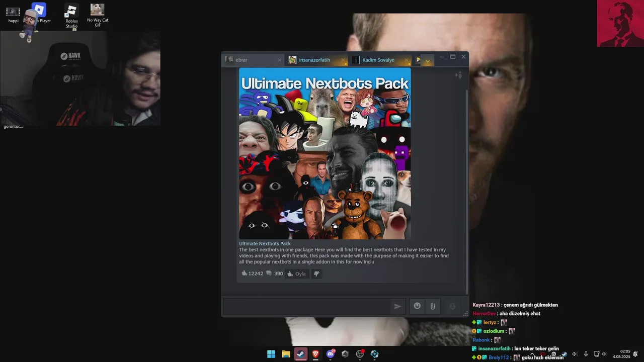Close the ebrar chat tab

(x=280, y=60)
